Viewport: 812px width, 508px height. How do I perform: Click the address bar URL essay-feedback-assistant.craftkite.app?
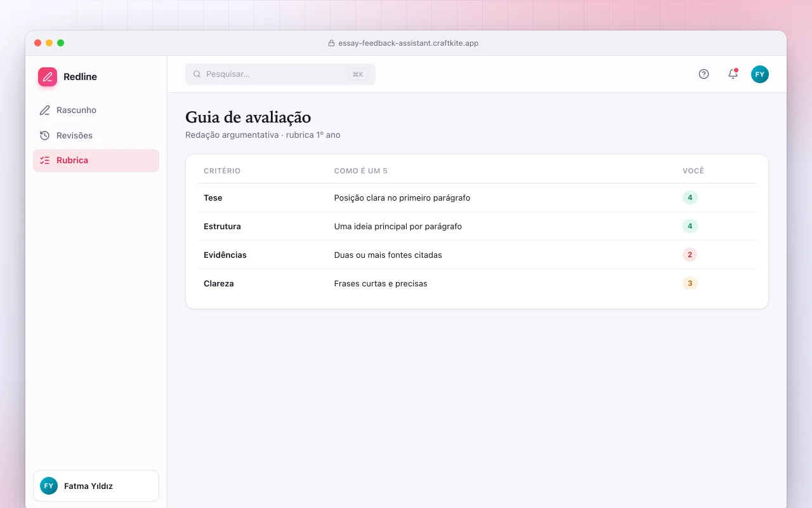[x=408, y=43]
